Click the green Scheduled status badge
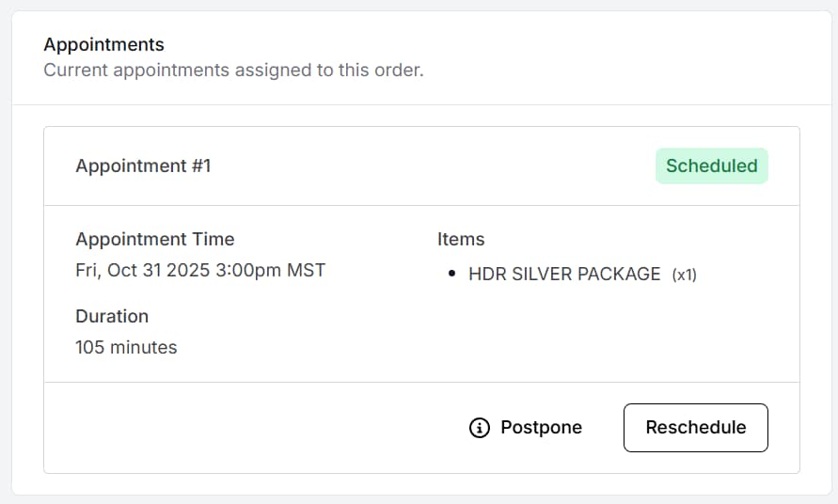Viewport: 838px width, 504px height. 711,166
